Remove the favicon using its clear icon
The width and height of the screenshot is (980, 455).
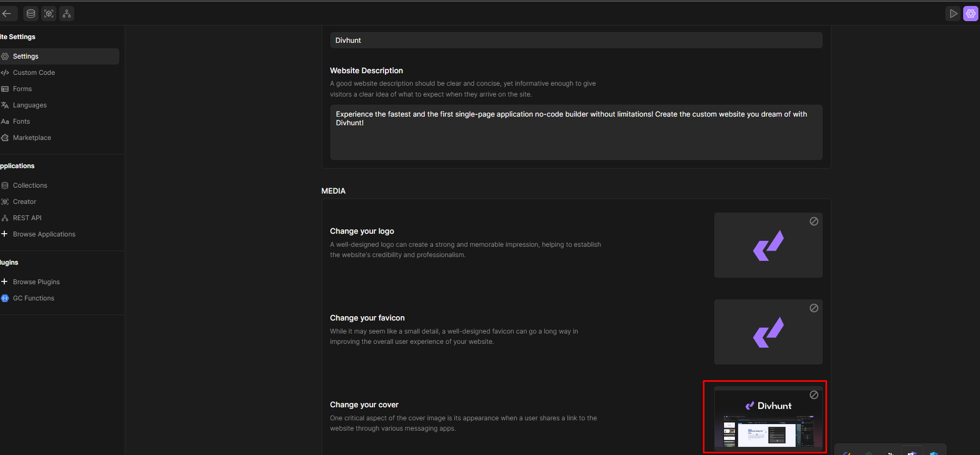[814, 308]
